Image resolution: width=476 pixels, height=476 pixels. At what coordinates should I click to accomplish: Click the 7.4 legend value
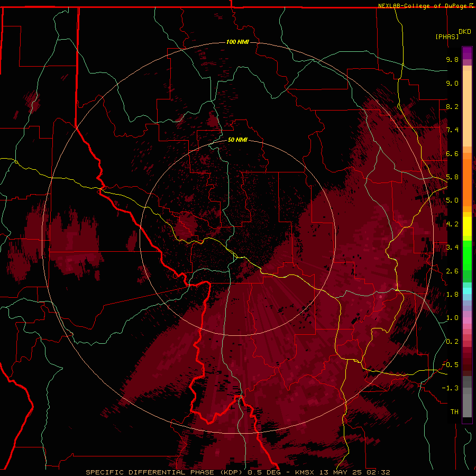452,130
